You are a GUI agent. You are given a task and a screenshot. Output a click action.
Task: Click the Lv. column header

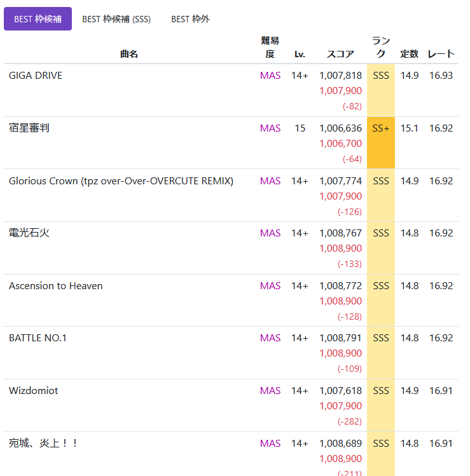coord(300,54)
